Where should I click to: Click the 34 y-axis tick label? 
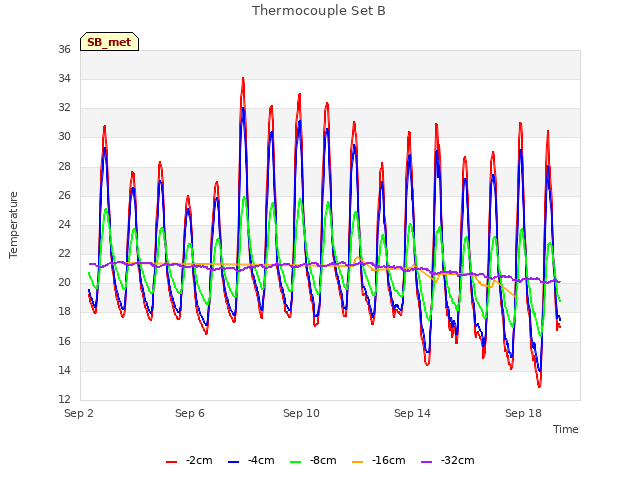64,78
